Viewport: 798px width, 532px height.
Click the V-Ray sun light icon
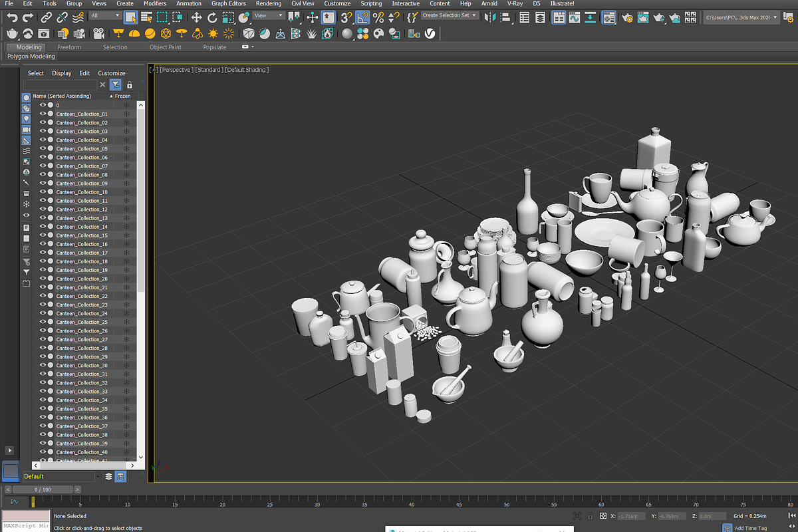[213, 33]
